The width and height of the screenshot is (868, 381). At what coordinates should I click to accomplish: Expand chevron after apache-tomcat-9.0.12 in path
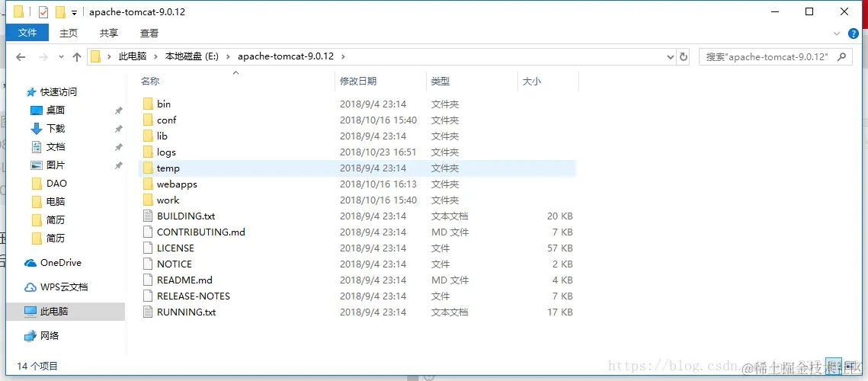343,56
